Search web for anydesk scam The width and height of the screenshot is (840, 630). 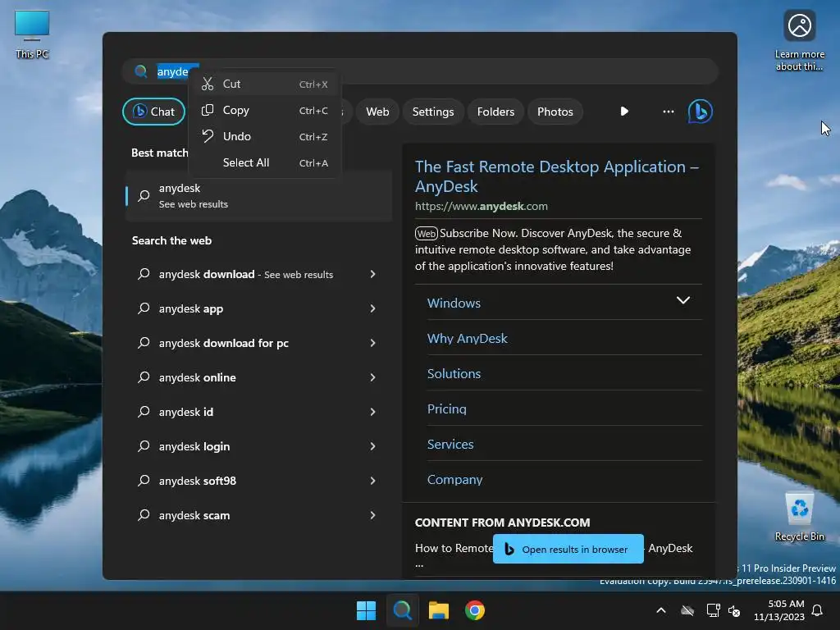194,515
